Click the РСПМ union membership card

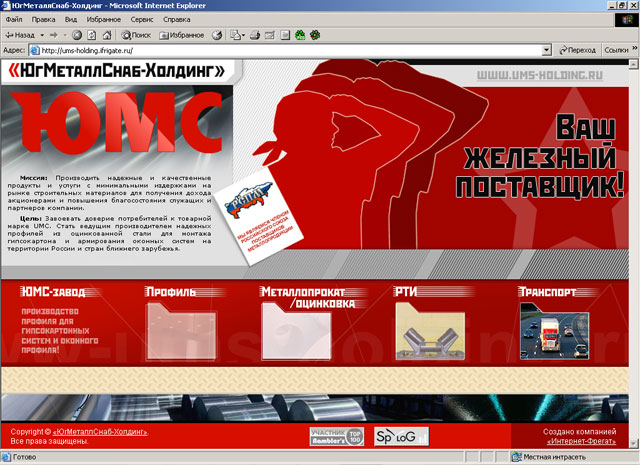coord(258,216)
